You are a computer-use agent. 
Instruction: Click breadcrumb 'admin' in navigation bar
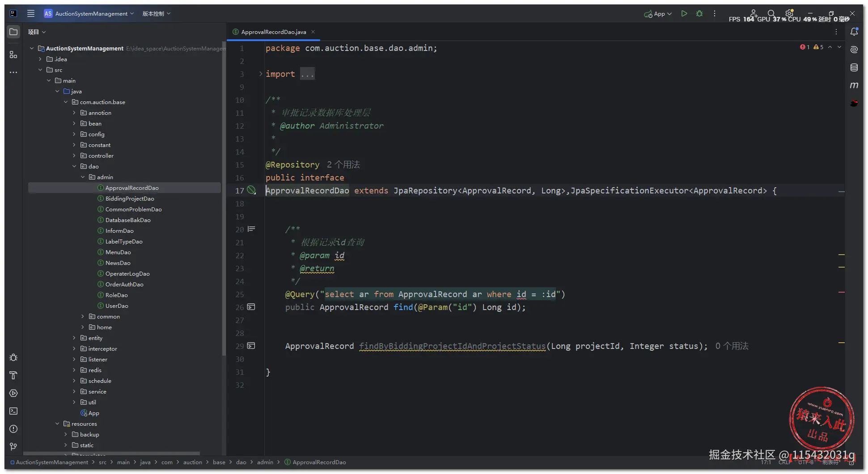point(265,462)
